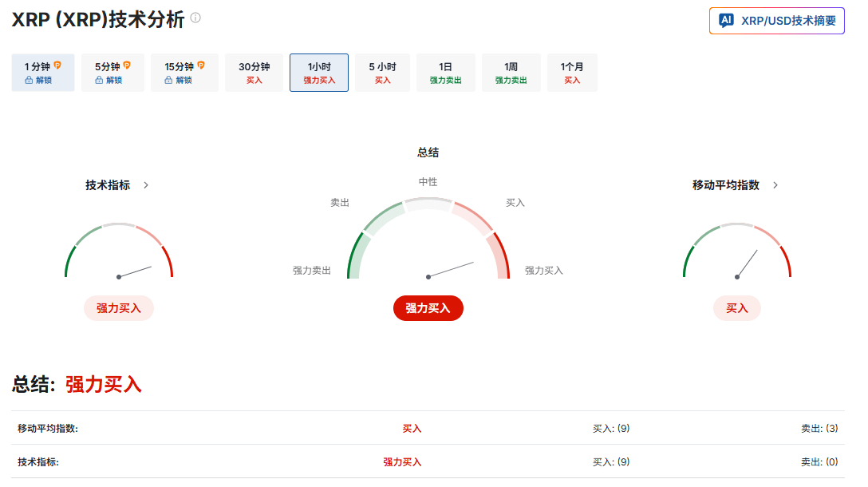The image size is (868, 487).
Task: Click the info icon beside XRP技术分析 title
Action: coord(195,18)
